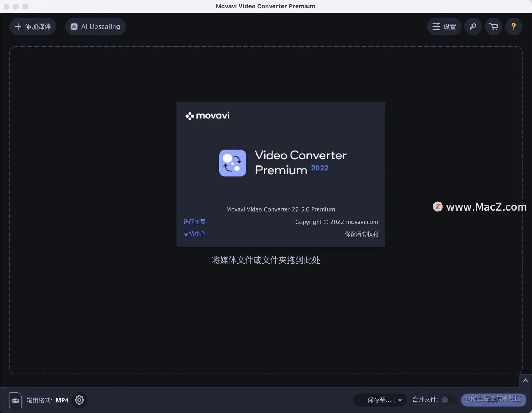Expand the 保存至 dropdown chevron

400,400
